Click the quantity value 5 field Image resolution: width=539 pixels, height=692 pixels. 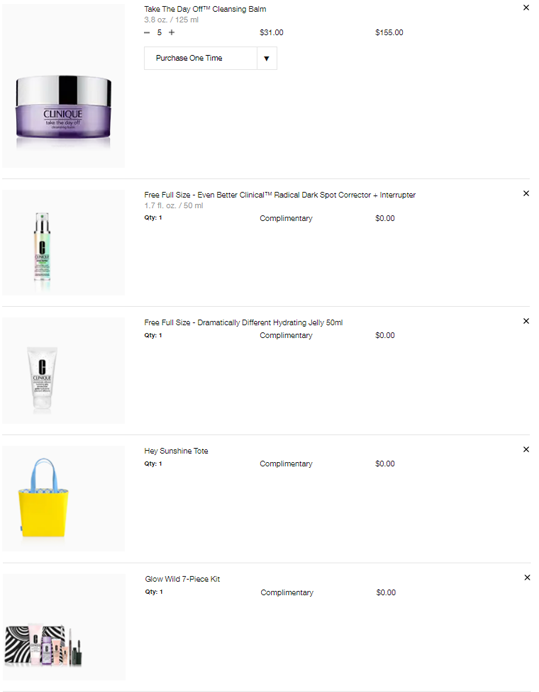159,32
